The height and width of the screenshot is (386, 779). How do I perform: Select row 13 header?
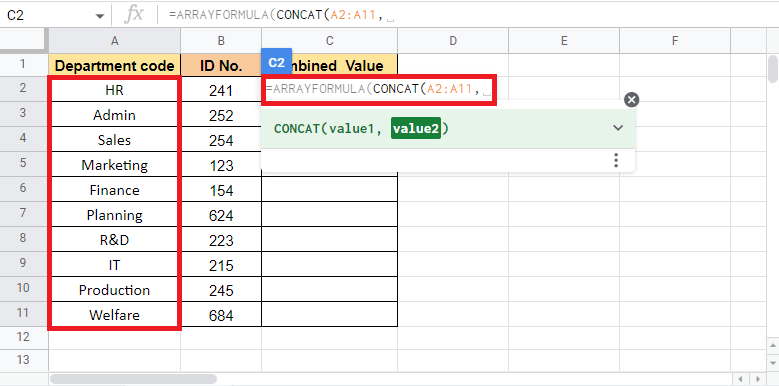23,360
